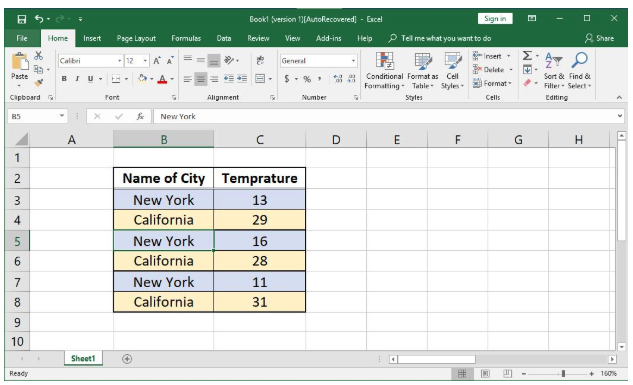Open the Name Box dropdown
633x385 pixels.
coord(62,116)
